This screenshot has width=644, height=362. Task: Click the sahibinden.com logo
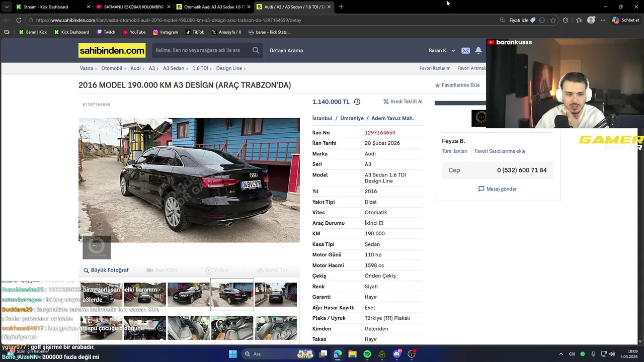click(112, 50)
